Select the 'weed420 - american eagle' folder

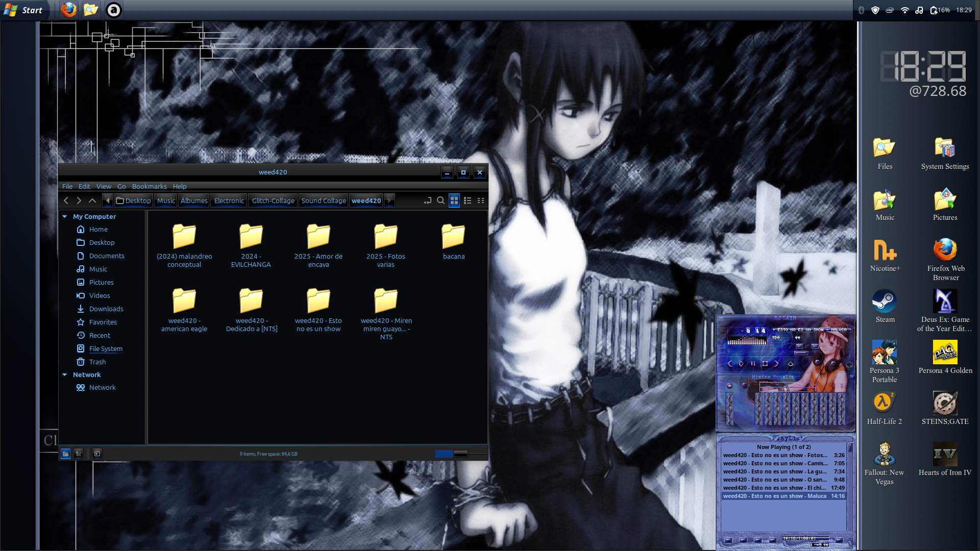point(184,310)
